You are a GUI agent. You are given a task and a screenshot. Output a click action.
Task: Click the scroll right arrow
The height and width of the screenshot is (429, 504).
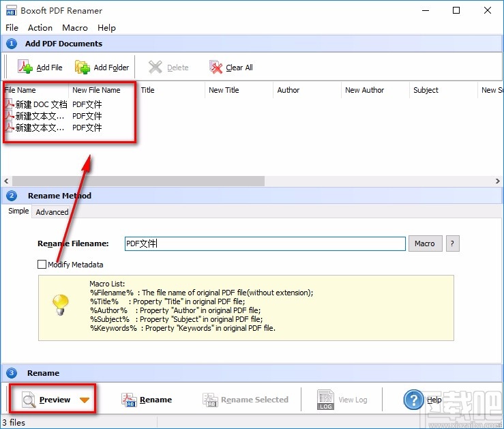click(498, 181)
